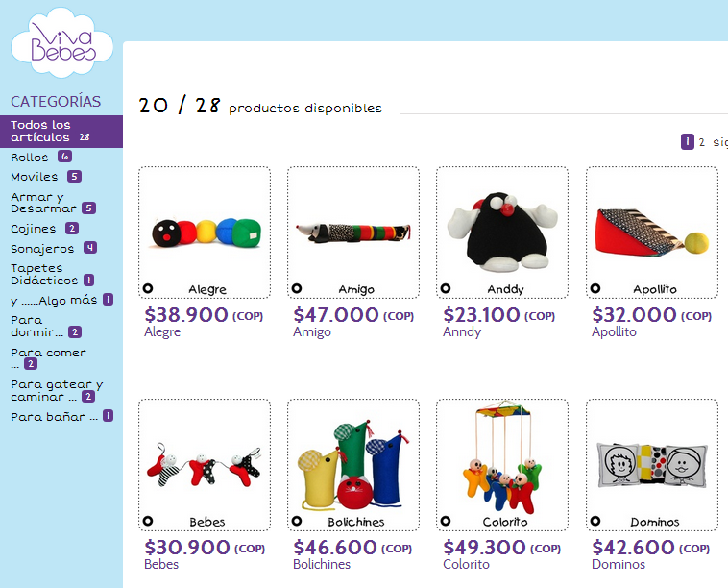Click the Viva Bebes cloud logo
728x588 pixels.
pyautogui.click(x=61, y=43)
